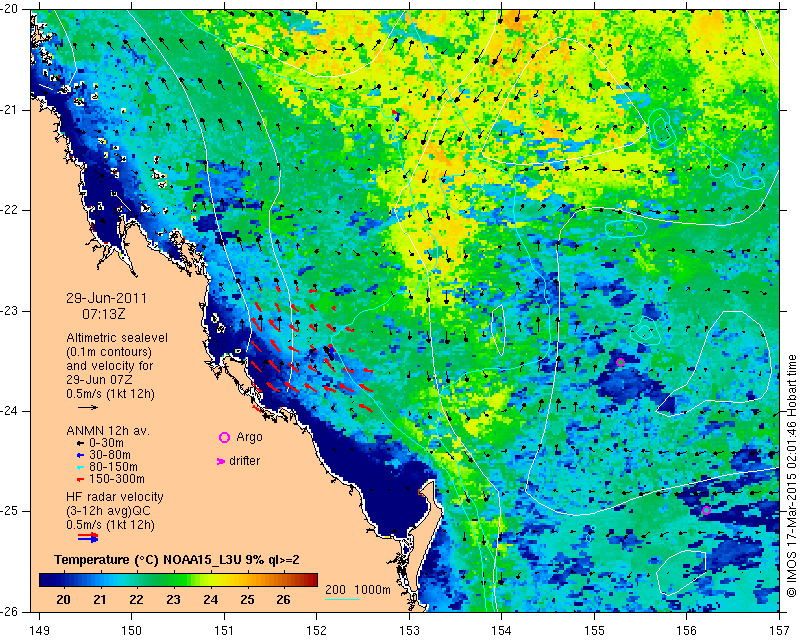The image size is (800, 640).
Task: Click the blue 30-80m ANMN arrow symbol
Action: [80, 455]
